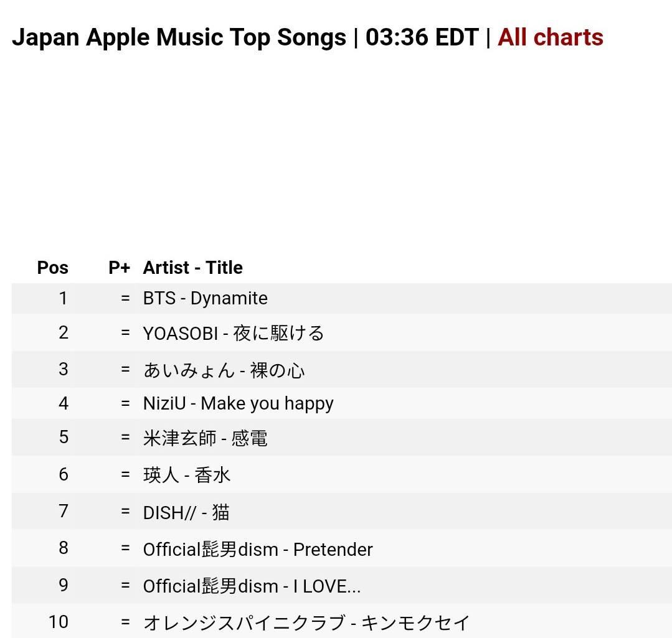The image size is (672, 638).
Task: Click position number 1 in the chart
Action: pyautogui.click(x=63, y=298)
